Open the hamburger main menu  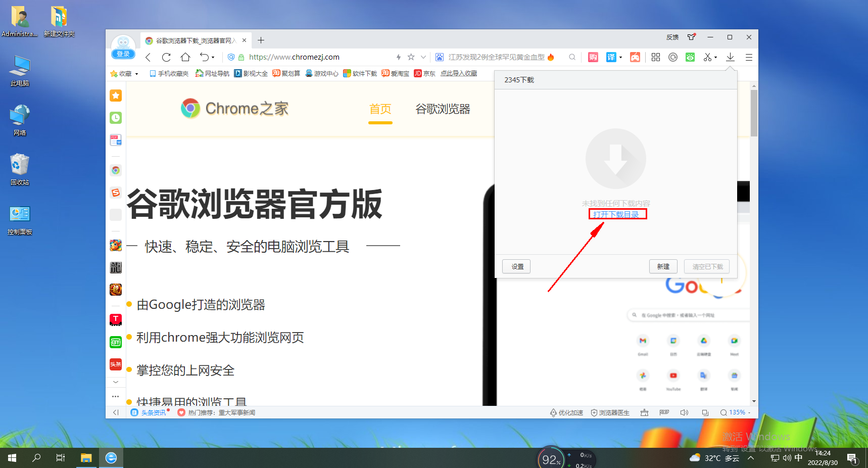tap(749, 57)
